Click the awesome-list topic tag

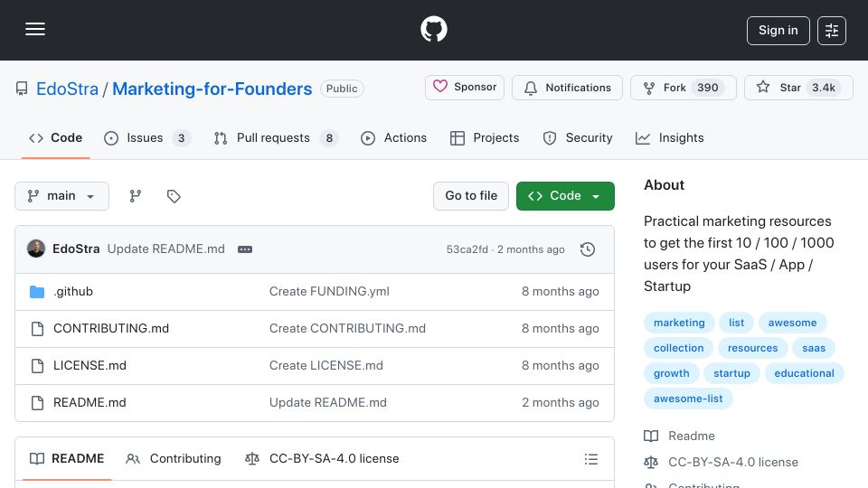pyautogui.click(x=688, y=399)
